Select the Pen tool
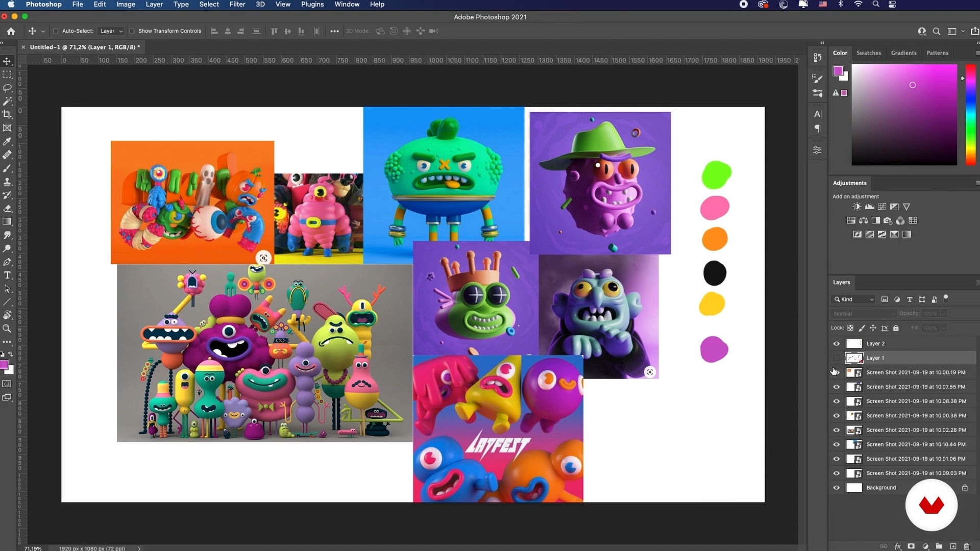 pyautogui.click(x=7, y=262)
